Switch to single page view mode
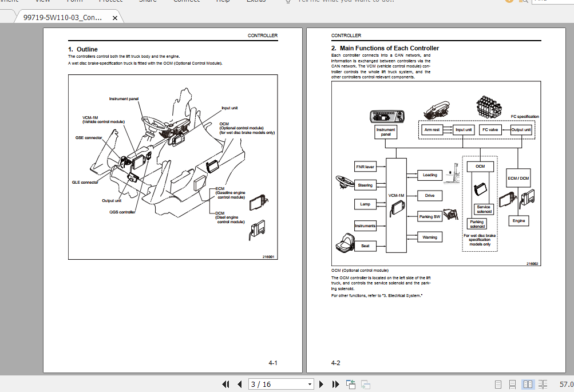This screenshot has height=392, width=574. [x=498, y=384]
